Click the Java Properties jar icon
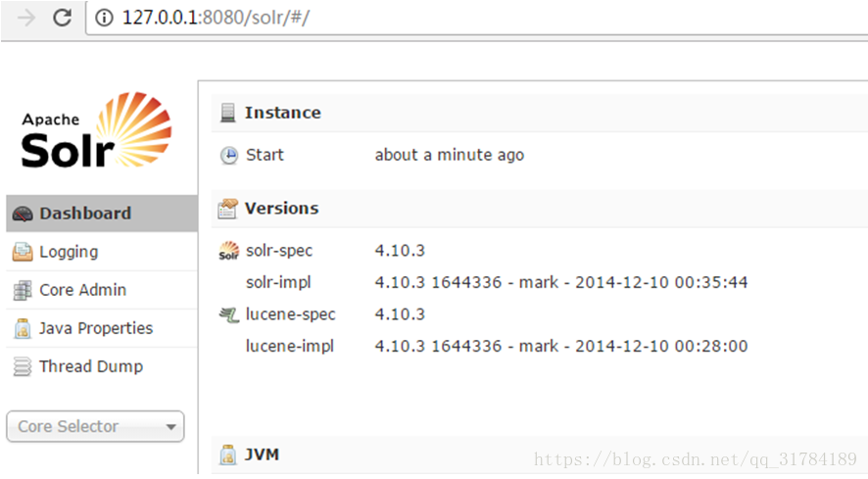The width and height of the screenshot is (868, 479). coord(23,328)
